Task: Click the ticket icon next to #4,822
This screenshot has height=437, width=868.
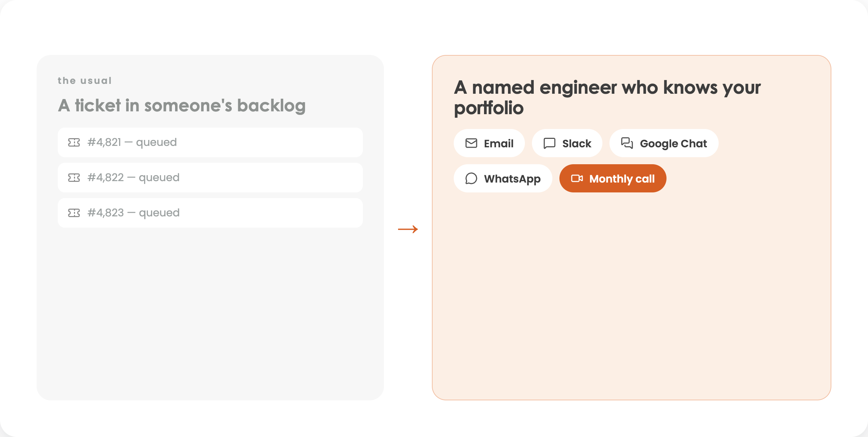Action: click(x=74, y=178)
